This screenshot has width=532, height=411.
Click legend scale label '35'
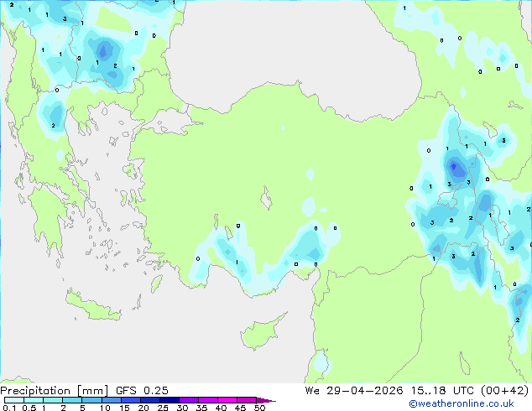(201, 408)
